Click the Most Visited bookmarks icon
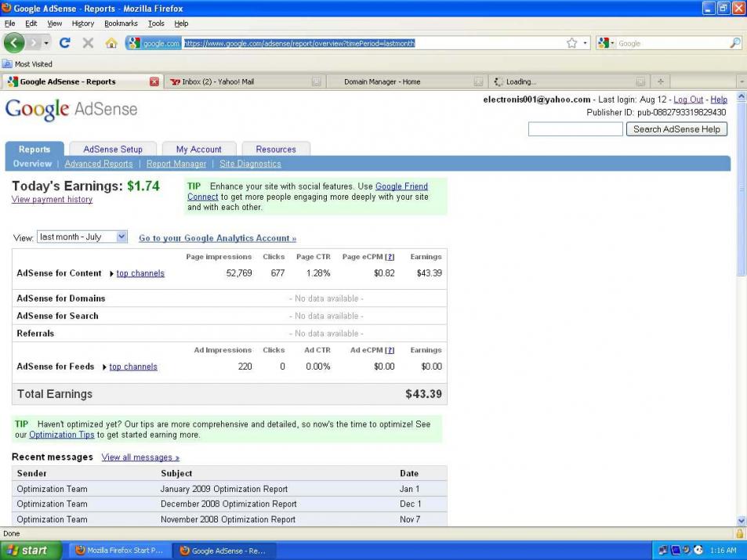Screen dimensions: 747x560 click(x=7, y=63)
